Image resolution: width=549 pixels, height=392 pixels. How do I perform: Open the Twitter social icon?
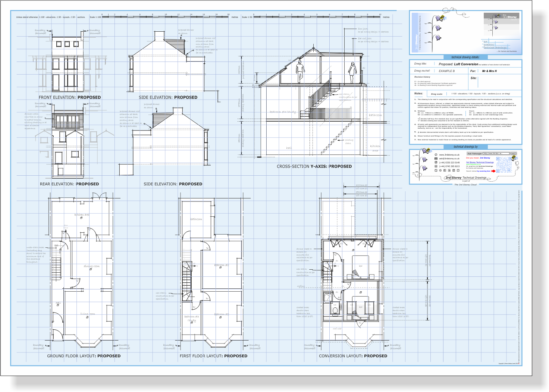tap(436, 170)
